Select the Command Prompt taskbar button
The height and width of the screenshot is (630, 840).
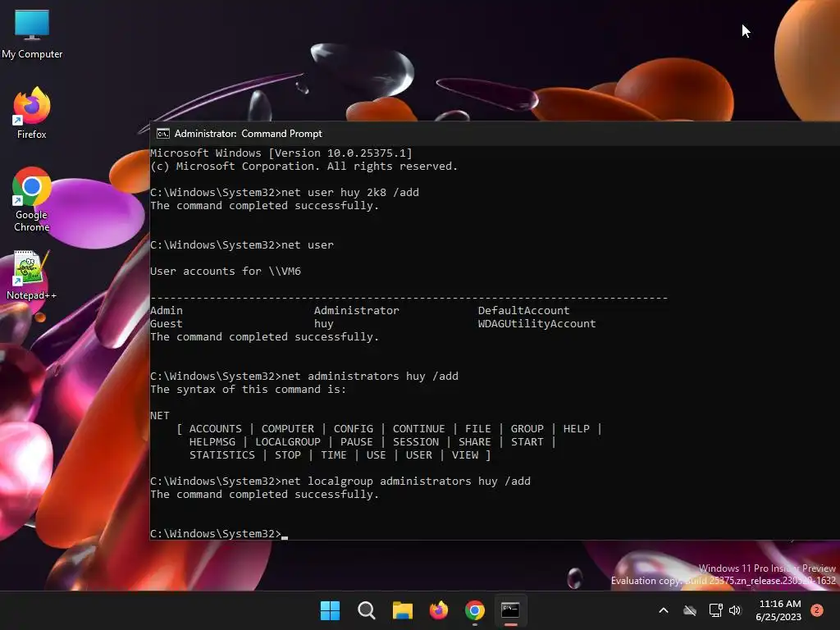(510, 610)
